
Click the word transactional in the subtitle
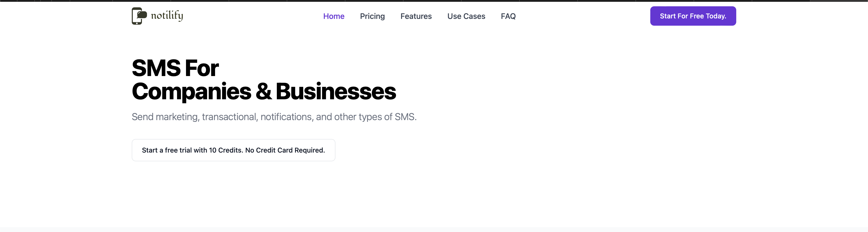[230, 117]
